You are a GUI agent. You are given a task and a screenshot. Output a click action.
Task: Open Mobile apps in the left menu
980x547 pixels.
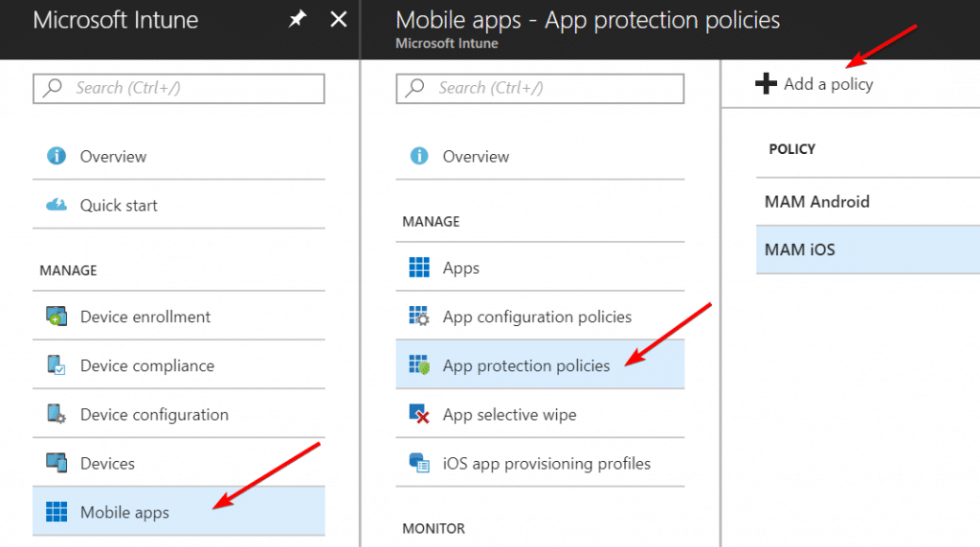pyautogui.click(x=124, y=513)
